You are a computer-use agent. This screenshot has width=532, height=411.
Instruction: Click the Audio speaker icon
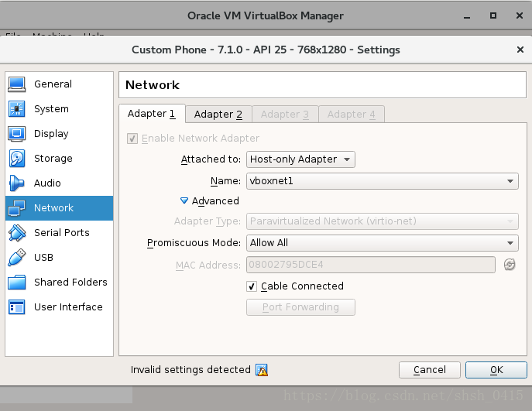[x=16, y=183]
